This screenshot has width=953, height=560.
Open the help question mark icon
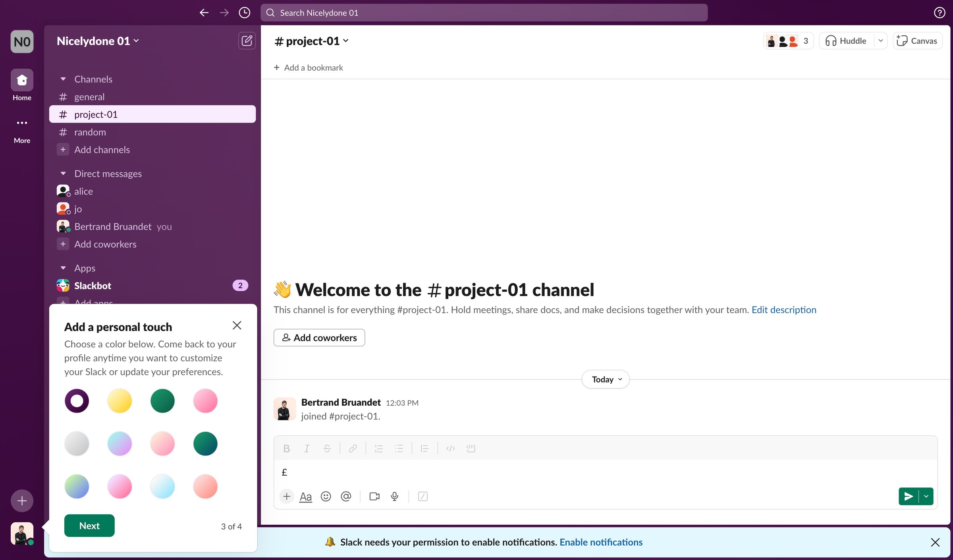939,13
